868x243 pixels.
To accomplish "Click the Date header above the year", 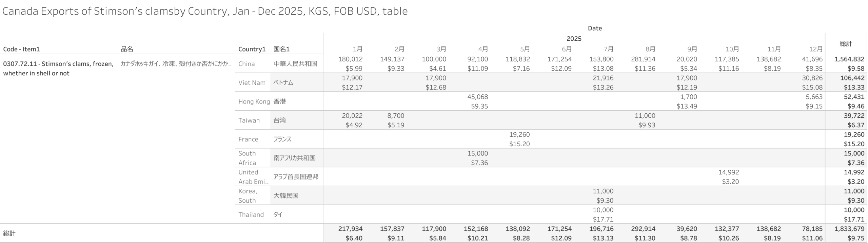I will tap(595, 29).
